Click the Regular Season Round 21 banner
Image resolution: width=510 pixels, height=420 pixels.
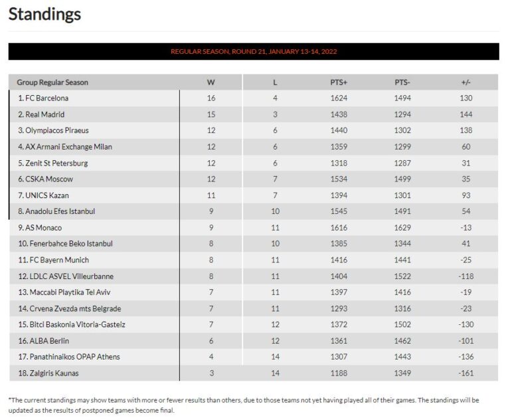(254, 51)
